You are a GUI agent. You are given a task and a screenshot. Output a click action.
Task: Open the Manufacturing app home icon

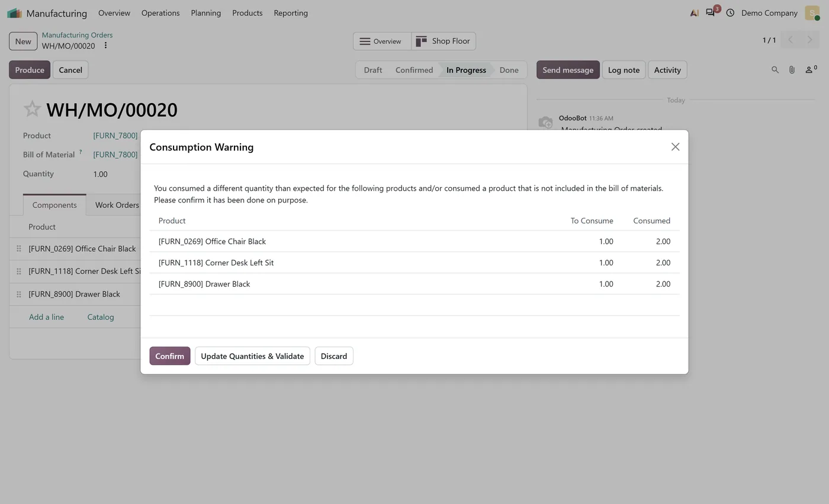tap(14, 13)
